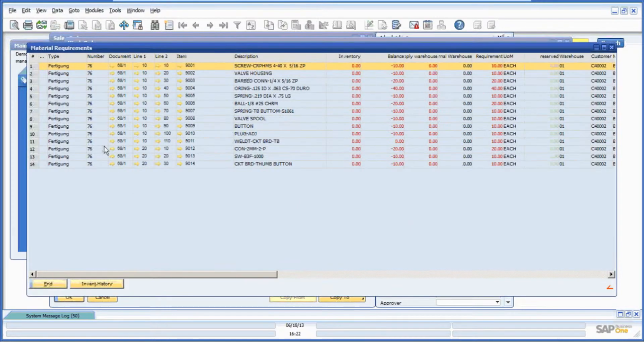The image size is (644, 342).
Task: Click item code 9003
Action: [x=190, y=80]
